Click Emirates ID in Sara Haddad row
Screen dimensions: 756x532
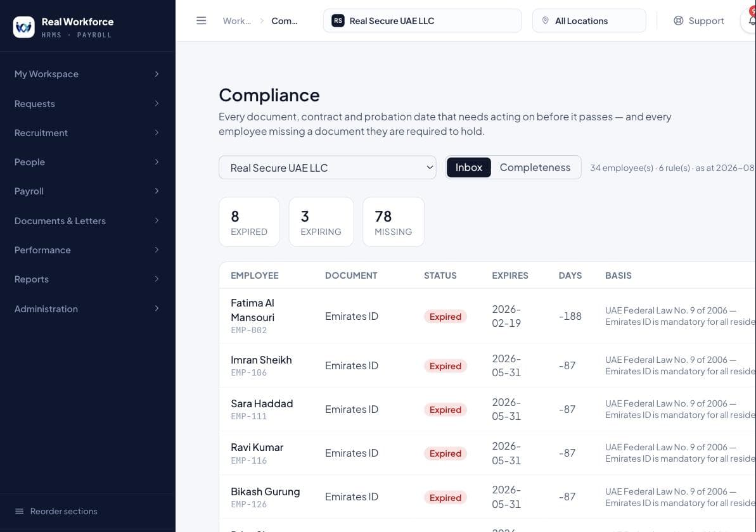[x=352, y=409]
